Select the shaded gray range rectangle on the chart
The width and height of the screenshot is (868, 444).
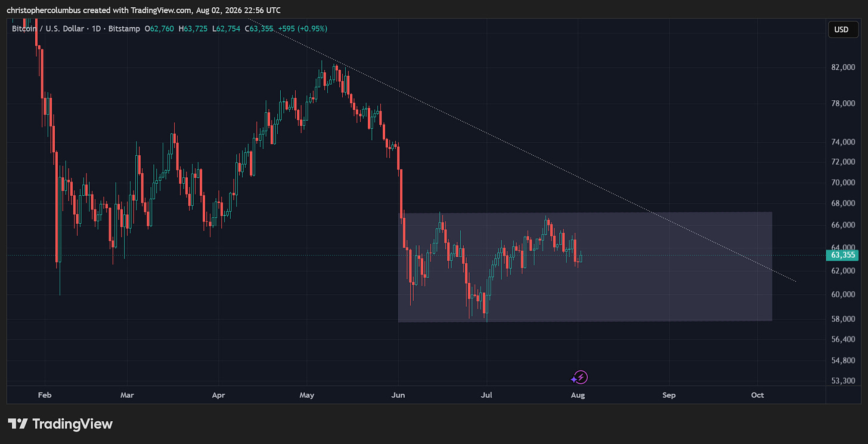click(585, 267)
